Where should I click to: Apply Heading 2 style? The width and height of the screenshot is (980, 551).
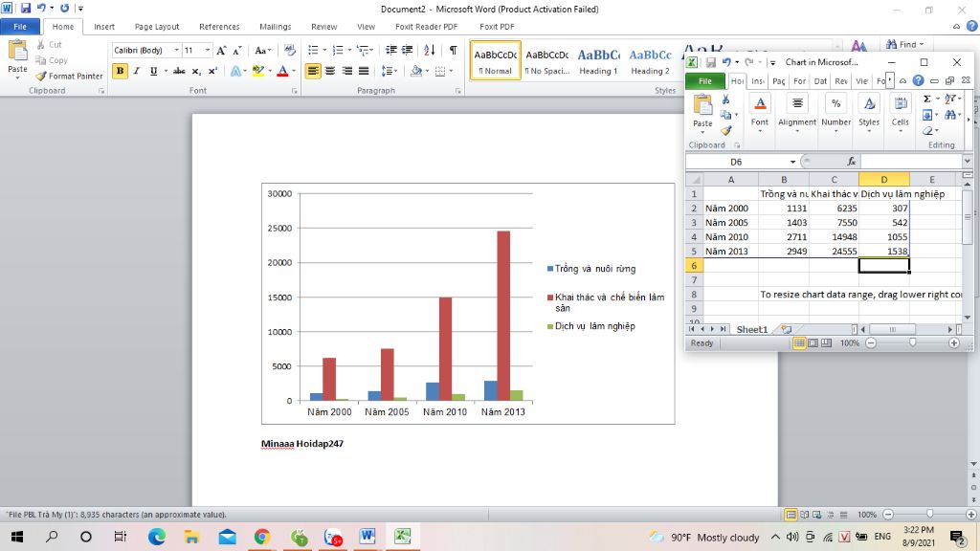pyautogui.click(x=650, y=60)
